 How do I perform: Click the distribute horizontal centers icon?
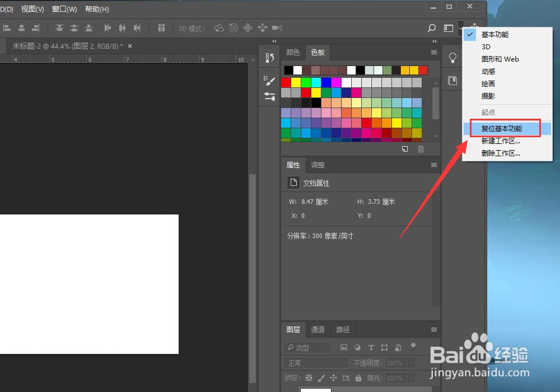122,28
